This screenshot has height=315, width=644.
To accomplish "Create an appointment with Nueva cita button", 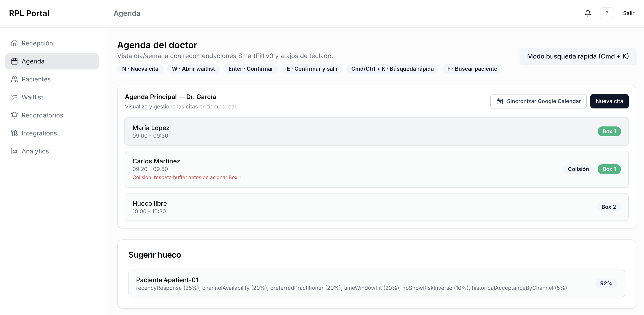I will [609, 101].
